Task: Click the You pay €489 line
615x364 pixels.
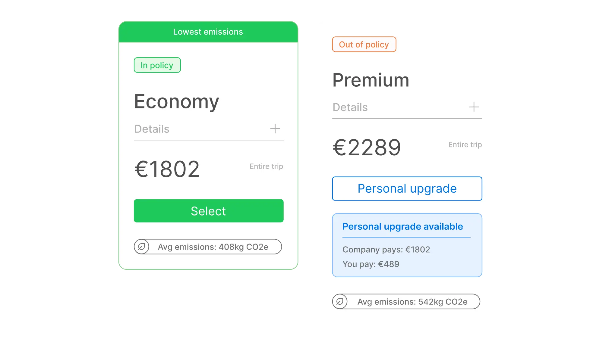Action: [371, 264]
